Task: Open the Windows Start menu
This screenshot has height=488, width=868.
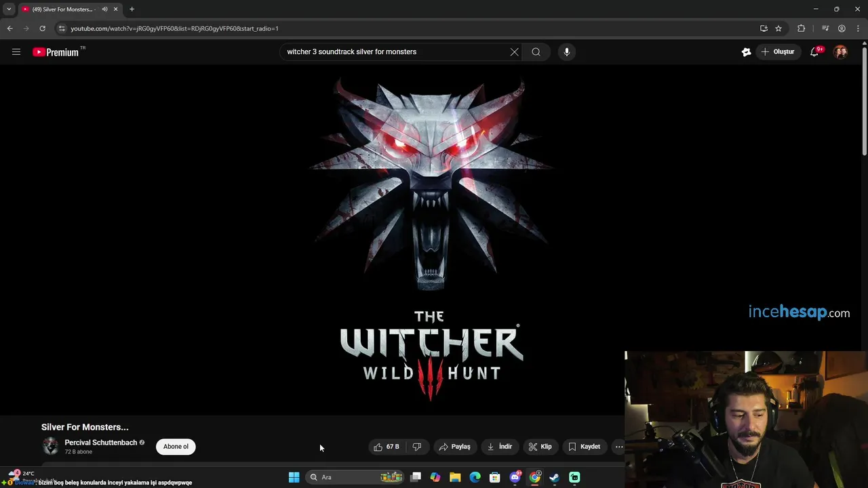Action: (x=294, y=477)
